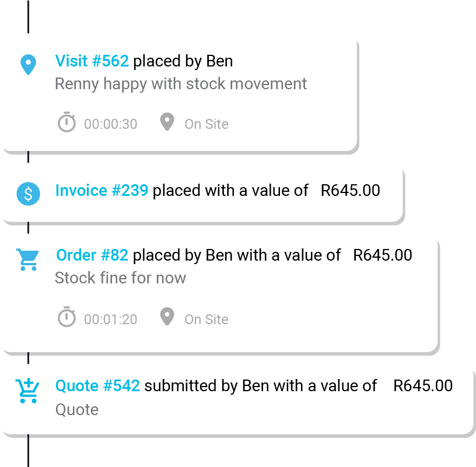This screenshot has height=467, width=476.
Task: Click the gray On Site marker icon in Visit card
Action: pyautogui.click(x=167, y=122)
